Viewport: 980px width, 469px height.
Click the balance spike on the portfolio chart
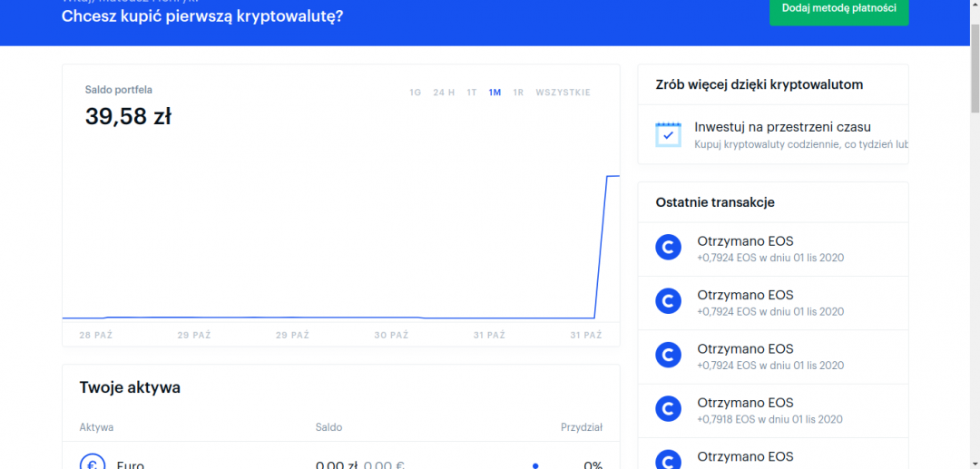[x=601, y=245]
